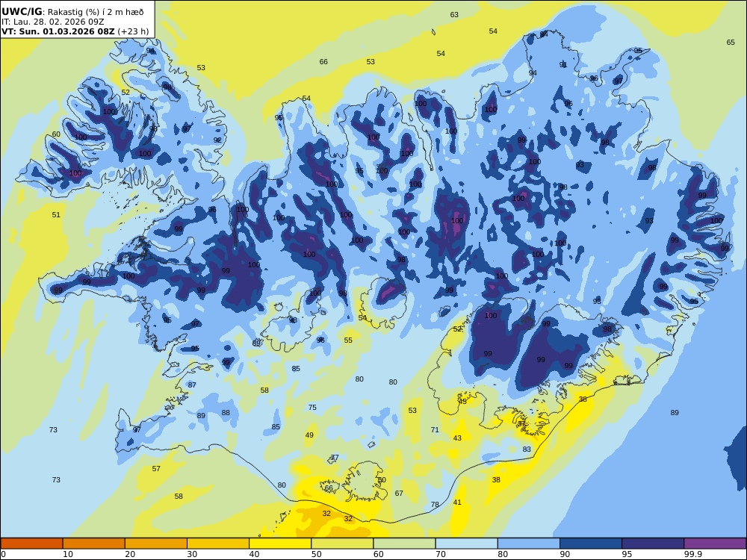Select the 30–40 golden yellow legend swatch
The width and height of the screenshot is (747, 560).
[x=218, y=544]
